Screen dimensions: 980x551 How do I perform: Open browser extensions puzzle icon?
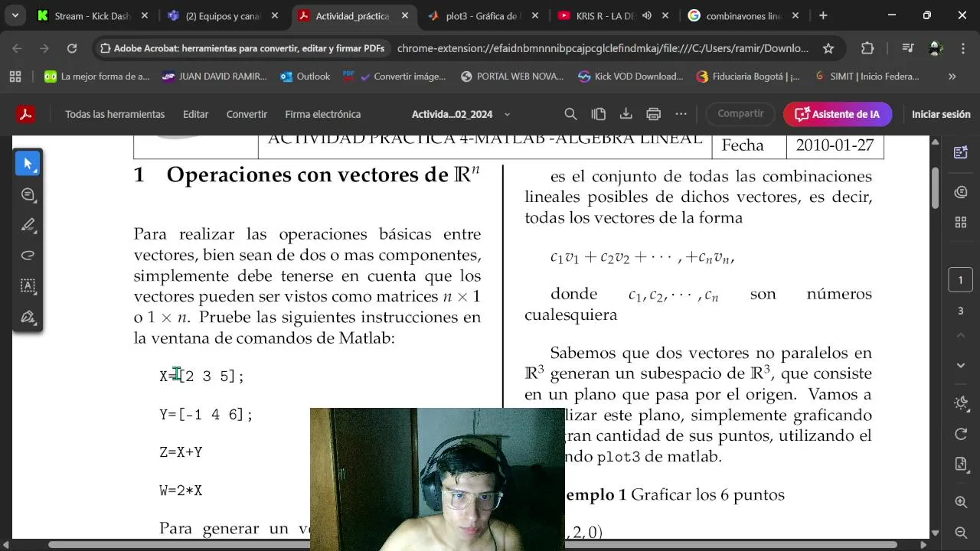click(x=867, y=48)
